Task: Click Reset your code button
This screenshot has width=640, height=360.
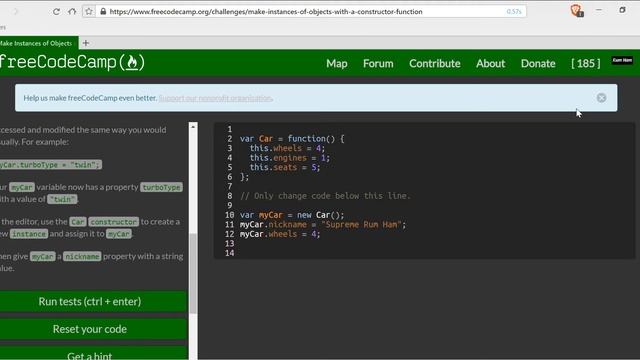Action: [x=92, y=329]
